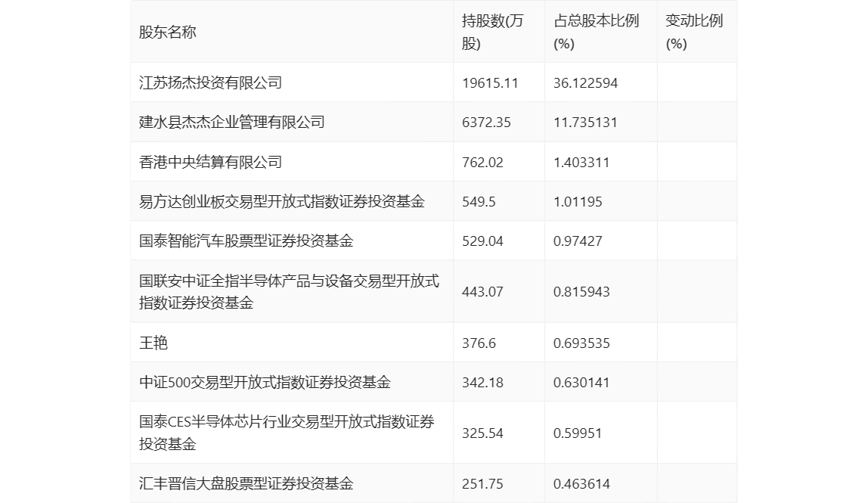Select the 342.18 shares value
868x503 pixels.
coord(482,383)
